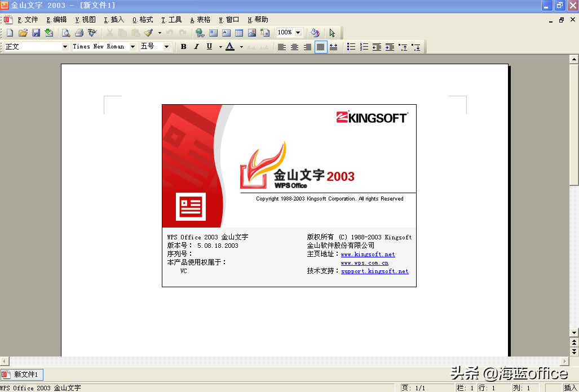Center-align the text
The width and height of the screenshot is (579, 392).
pyautogui.click(x=295, y=47)
